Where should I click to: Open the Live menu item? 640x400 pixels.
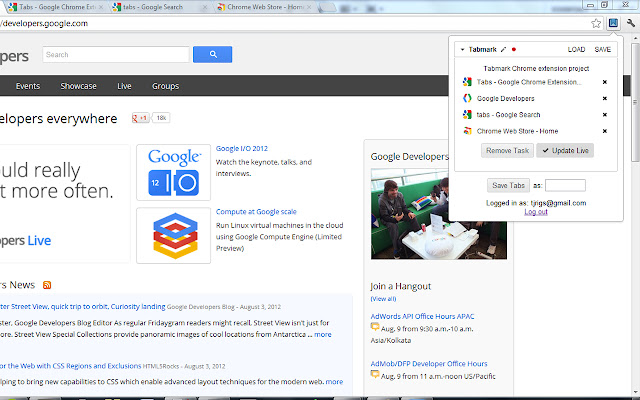tap(124, 86)
